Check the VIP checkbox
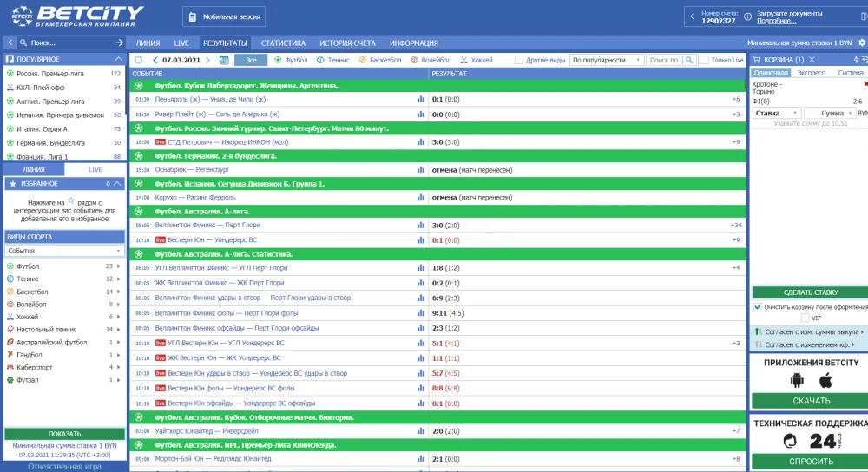 coord(806,318)
